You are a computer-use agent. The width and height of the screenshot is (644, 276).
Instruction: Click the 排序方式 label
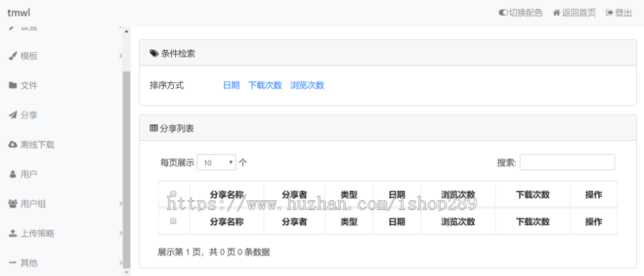pyautogui.click(x=167, y=85)
